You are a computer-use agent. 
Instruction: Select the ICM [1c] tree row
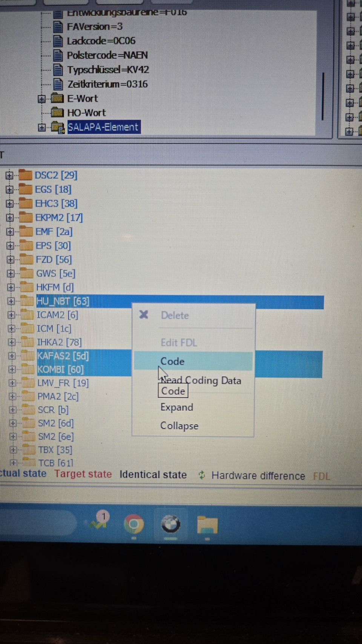pos(54,328)
